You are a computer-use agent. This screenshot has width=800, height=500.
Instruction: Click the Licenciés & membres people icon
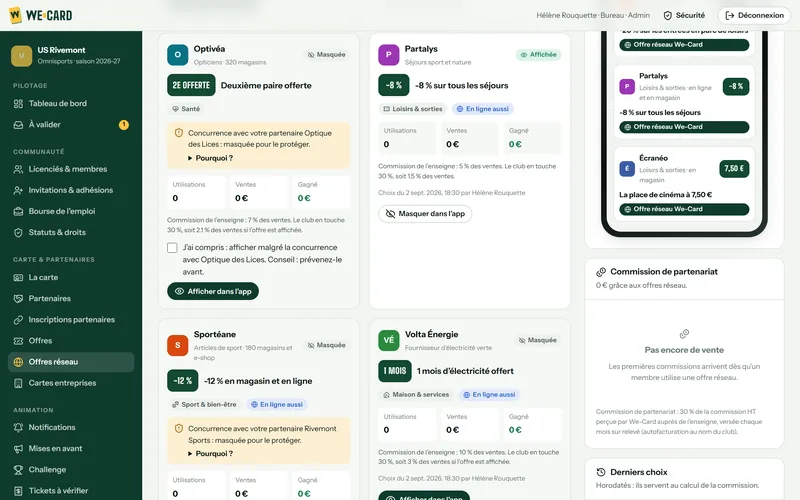(18, 169)
